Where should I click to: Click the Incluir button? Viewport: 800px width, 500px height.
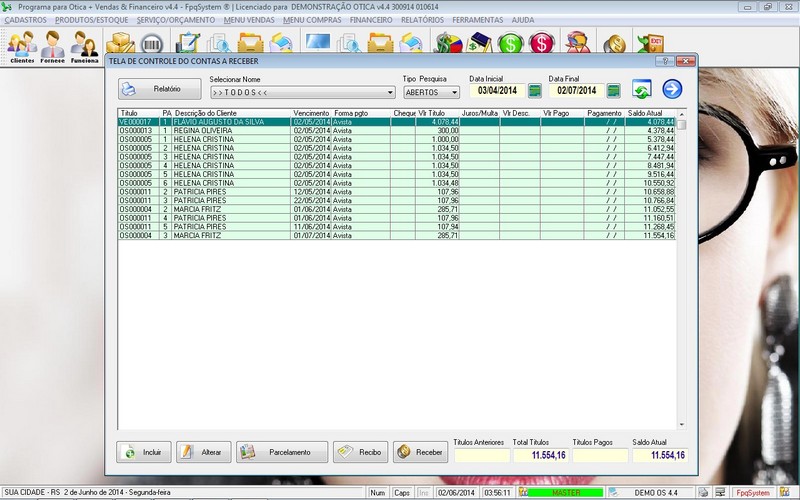tap(144, 452)
